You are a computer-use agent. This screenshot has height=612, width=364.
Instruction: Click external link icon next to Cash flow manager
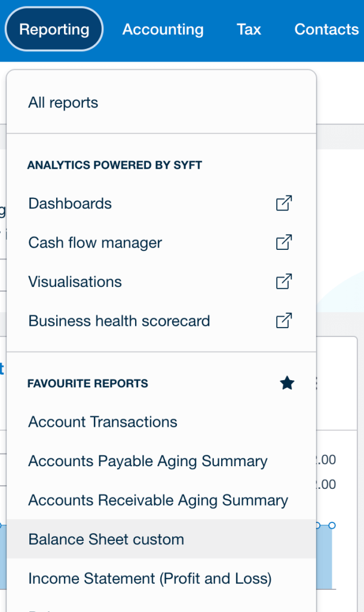click(283, 243)
